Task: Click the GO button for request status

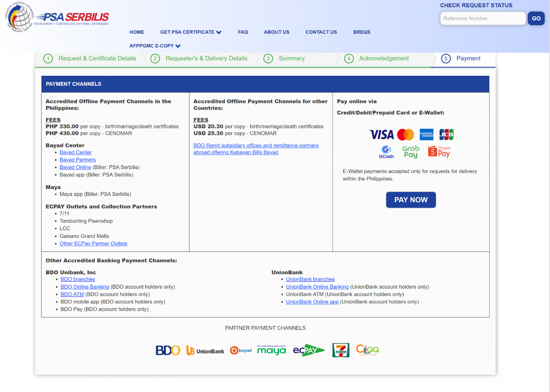Action: 536,19
